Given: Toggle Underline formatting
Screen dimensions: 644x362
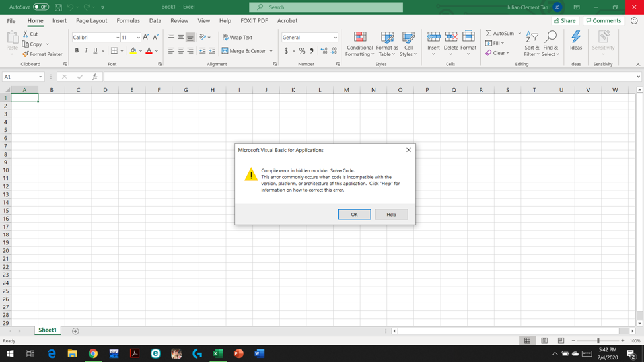Looking at the screenshot, I should (x=95, y=51).
